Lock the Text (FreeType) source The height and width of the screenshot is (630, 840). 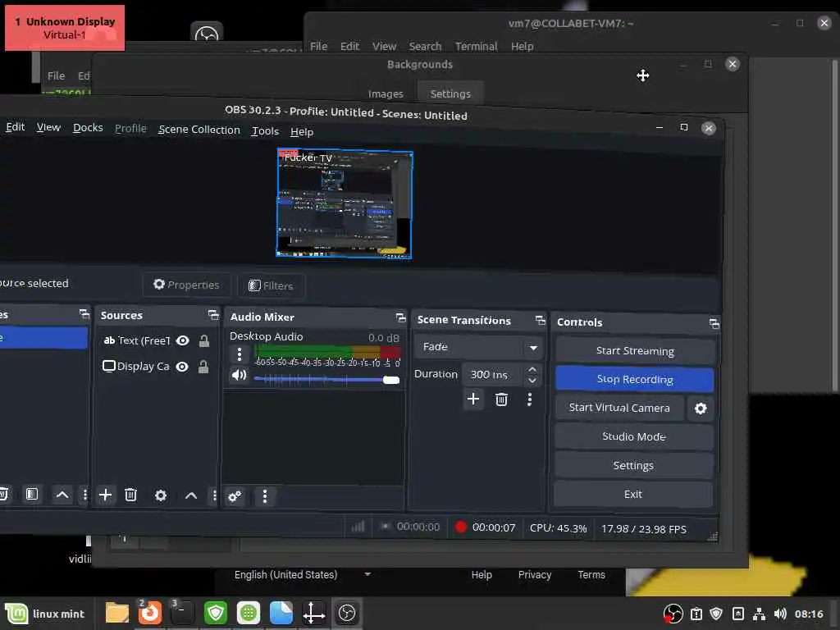pos(203,340)
